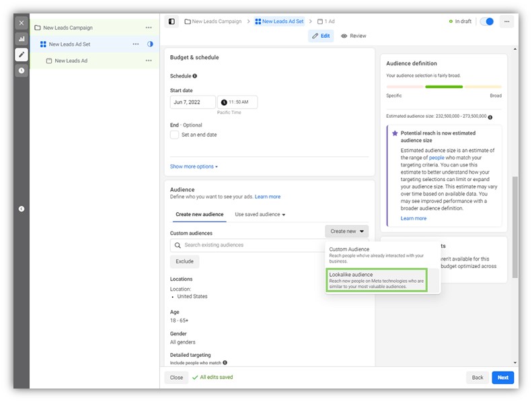Click the Exclude button
Viewport: 532px width, 402px height.
pyautogui.click(x=184, y=261)
